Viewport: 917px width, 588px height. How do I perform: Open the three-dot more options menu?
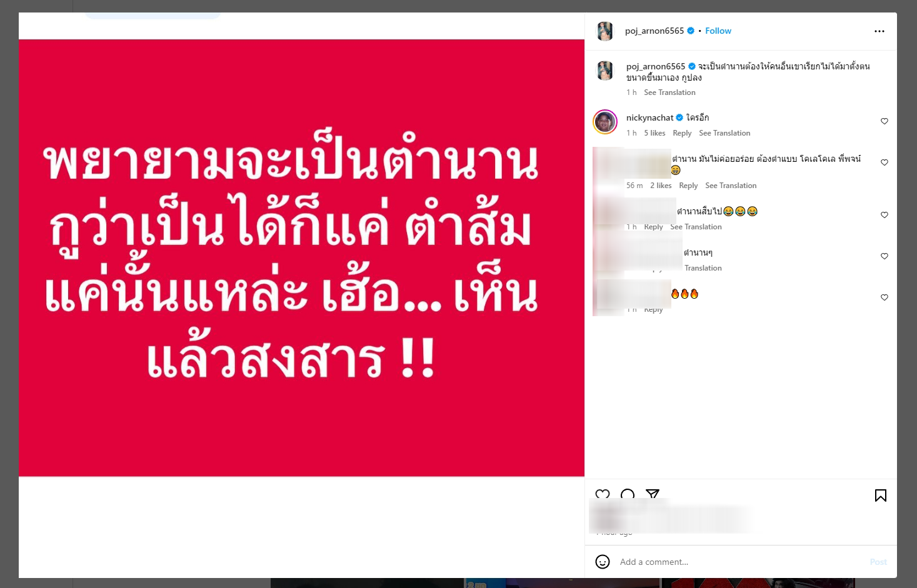(x=879, y=31)
